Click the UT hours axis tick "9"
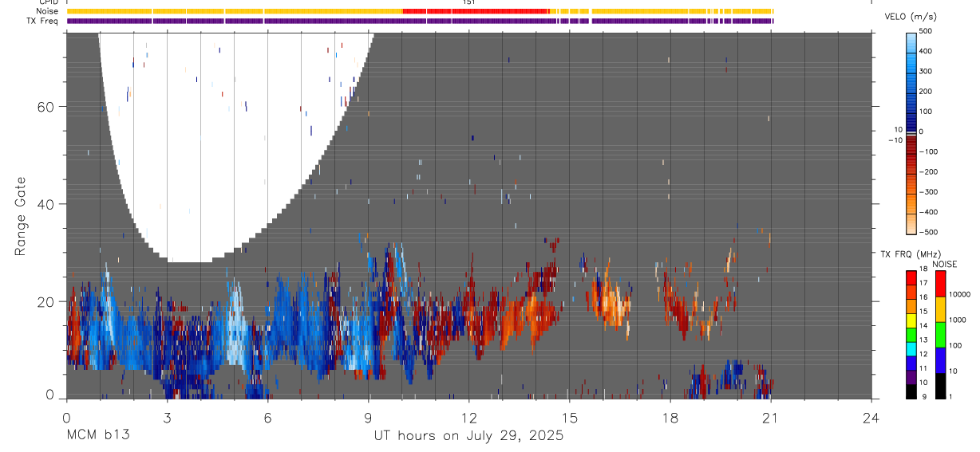The width and height of the screenshot is (980, 452). click(368, 418)
